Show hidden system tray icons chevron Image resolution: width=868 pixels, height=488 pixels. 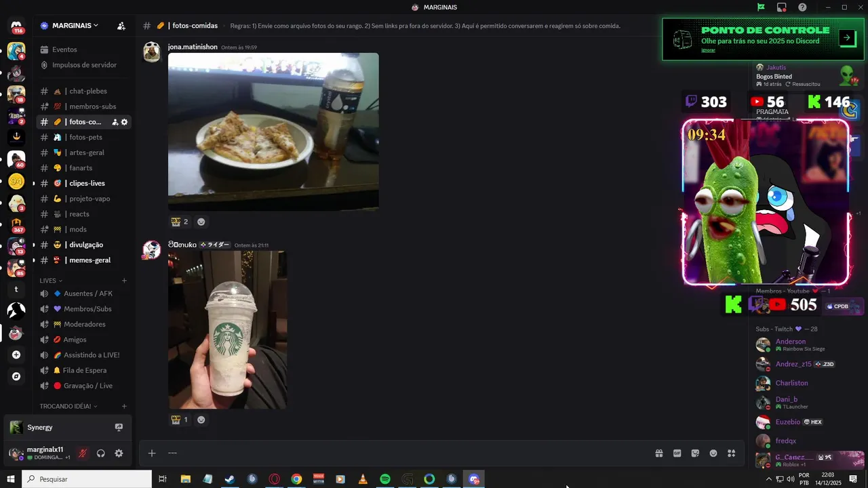point(768,479)
